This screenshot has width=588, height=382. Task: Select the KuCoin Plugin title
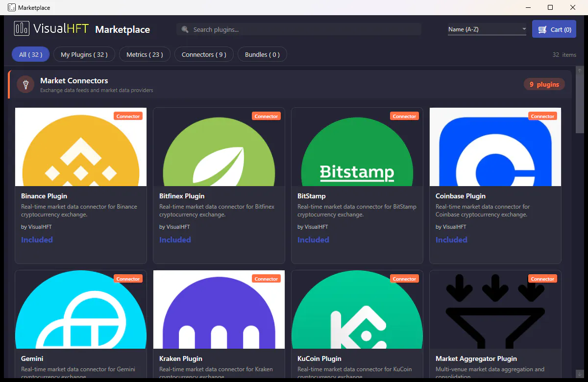click(319, 358)
